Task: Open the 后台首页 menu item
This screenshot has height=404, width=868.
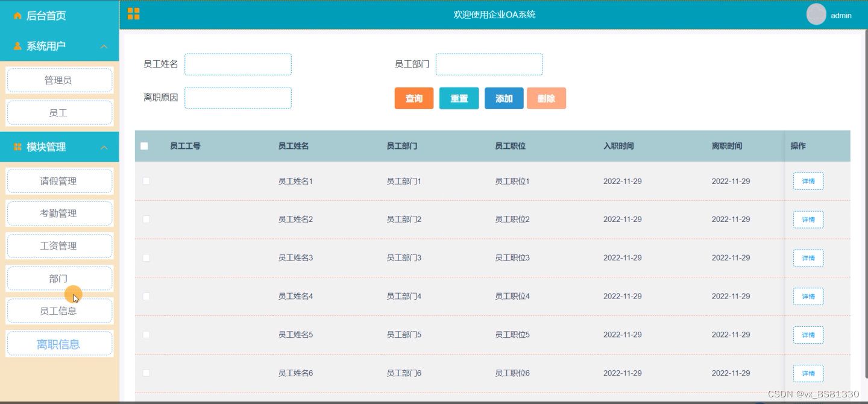Action: pyautogui.click(x=59, y=16)
